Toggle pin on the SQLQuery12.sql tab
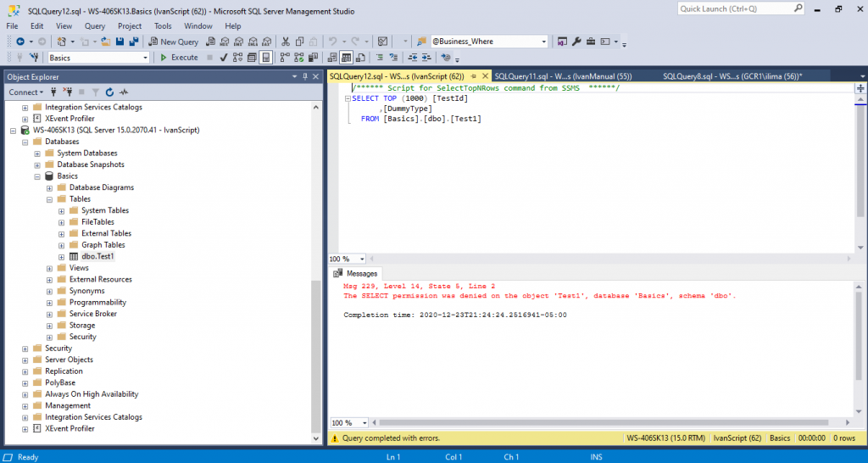Viewport: 868px width, 463px height. tap(475, 76)
